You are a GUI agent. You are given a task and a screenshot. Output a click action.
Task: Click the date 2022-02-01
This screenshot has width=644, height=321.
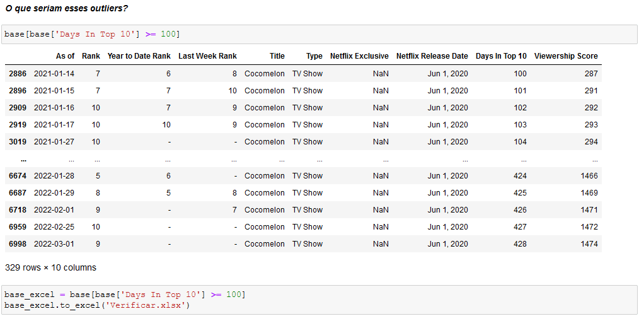pyautogui.click(x=54, y=209)
